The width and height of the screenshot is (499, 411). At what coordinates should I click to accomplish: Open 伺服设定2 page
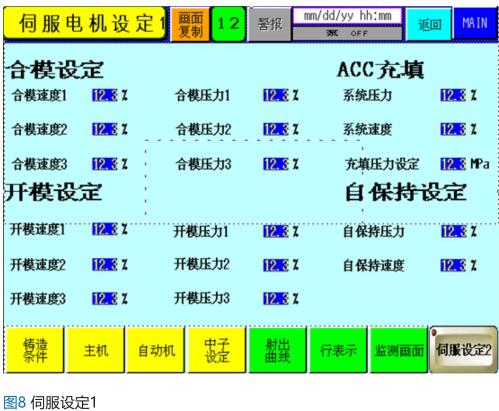click(x=463, y=350)
